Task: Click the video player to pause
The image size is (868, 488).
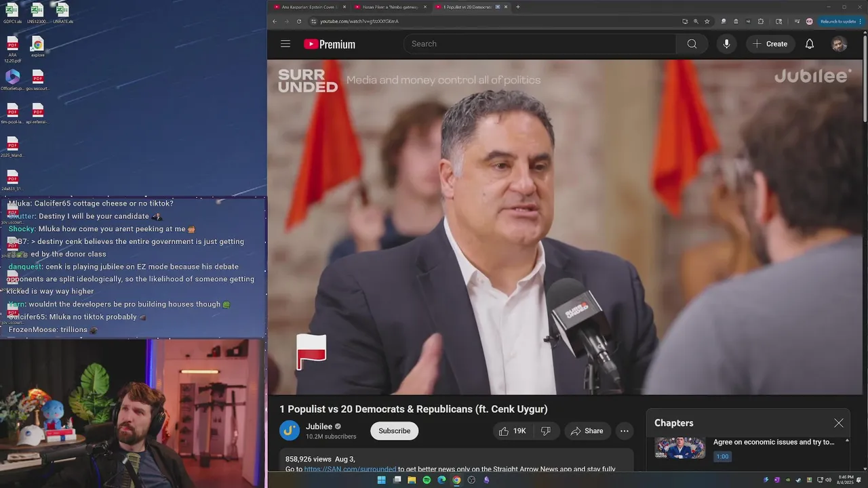Action: (x=564, y=227)
